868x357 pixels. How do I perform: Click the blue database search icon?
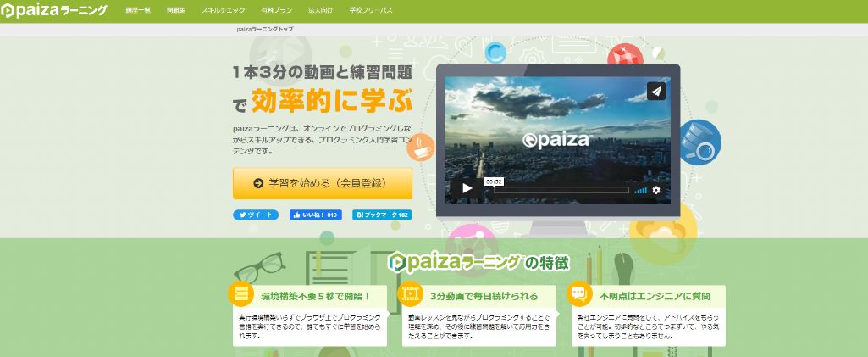699,142
